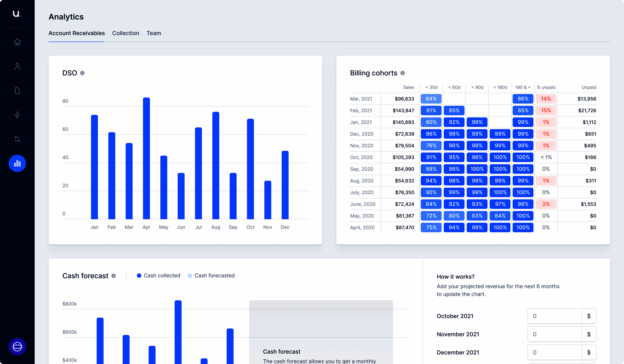Click the DSO info icon
Image resolution: width=624 pixels, height=364 pixels.
83,73
